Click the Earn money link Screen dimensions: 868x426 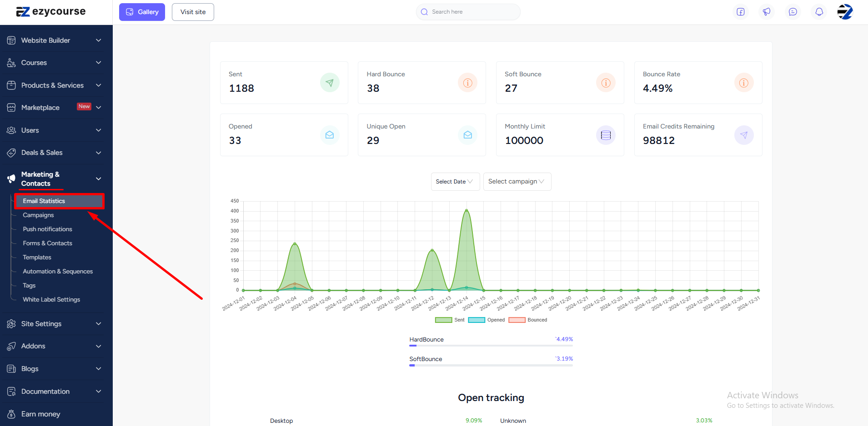pos(40,414)
